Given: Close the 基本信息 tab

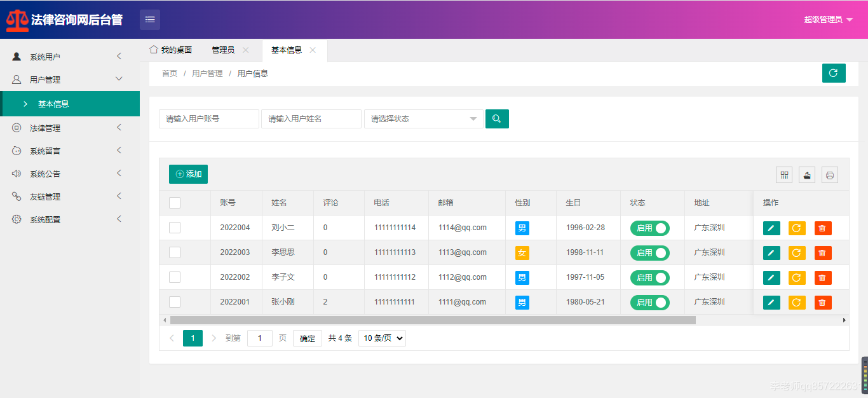Looking at the screenshot, I should click(x=313, y=50).
